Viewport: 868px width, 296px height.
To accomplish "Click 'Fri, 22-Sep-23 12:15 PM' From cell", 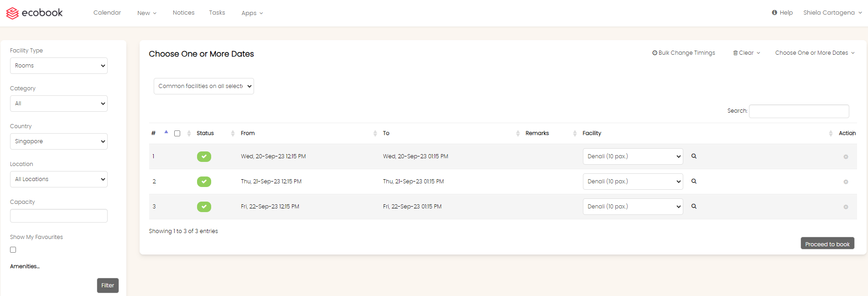I will click(x=270, y=207).
